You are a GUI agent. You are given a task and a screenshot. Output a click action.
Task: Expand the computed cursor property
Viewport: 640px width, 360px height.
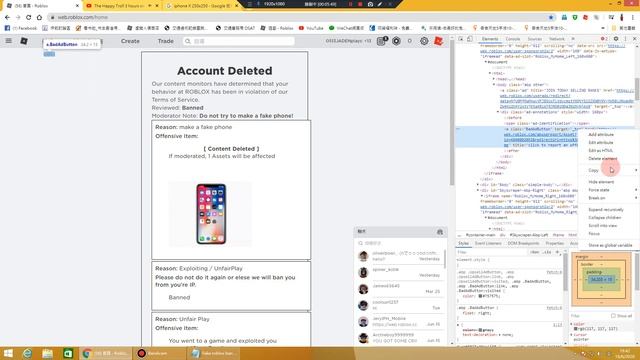(572, 335)
